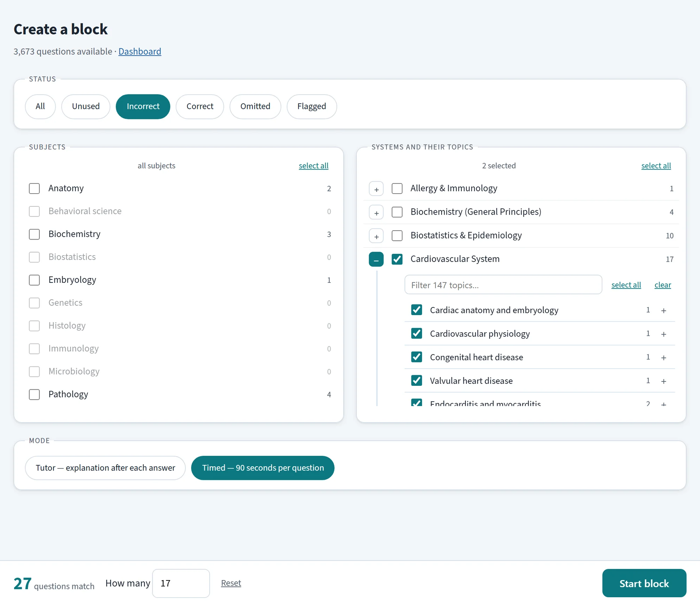Image resolution: width=700 pixels, height=606 pixels.
Task: Click select all in Subjects panel
Action: coord(314,166)
